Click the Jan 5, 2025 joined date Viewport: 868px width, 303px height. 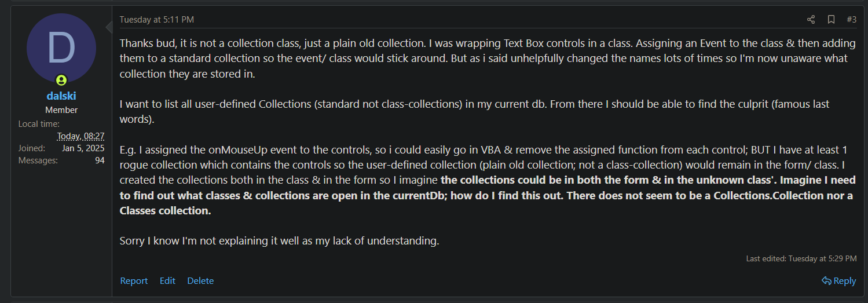[x=83, y=148]
